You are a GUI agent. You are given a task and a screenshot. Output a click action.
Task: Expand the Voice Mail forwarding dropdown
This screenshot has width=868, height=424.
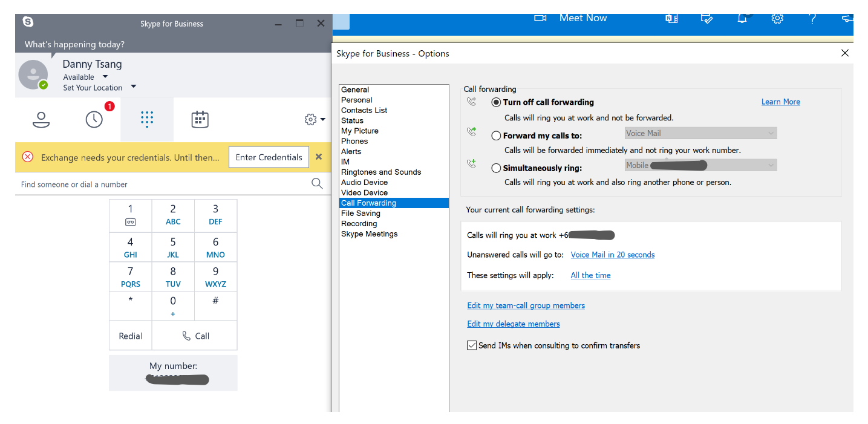coord(700,133)
